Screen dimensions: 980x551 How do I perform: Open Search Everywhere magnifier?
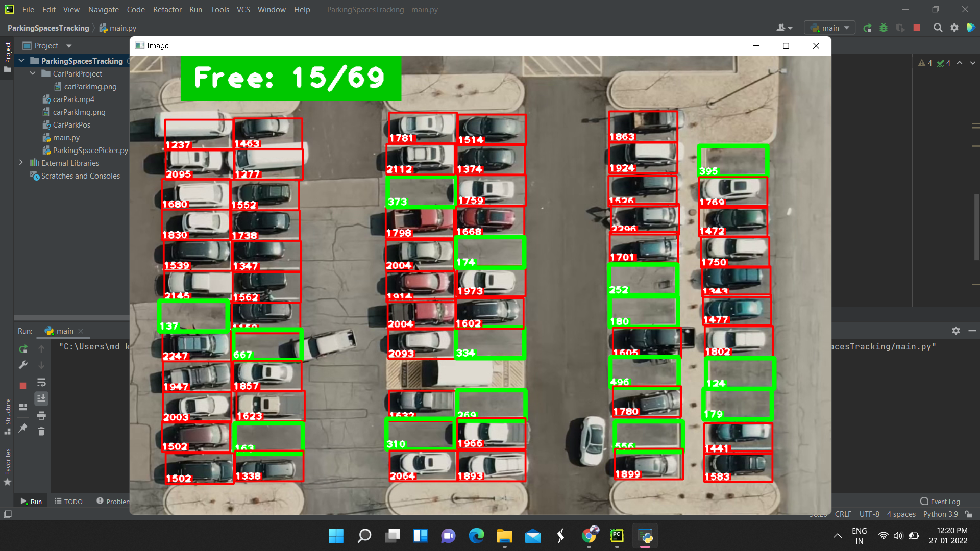(938, 28)
